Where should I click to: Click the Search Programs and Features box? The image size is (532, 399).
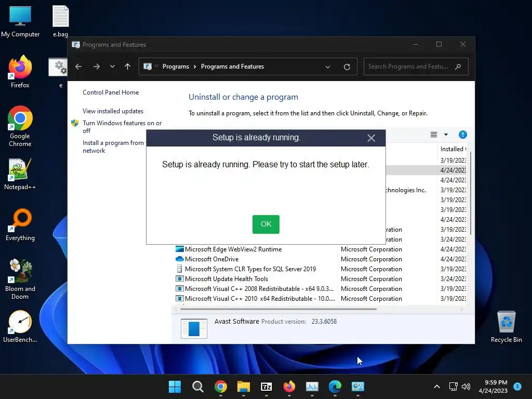pyautogui.click(x=416, y=66)
